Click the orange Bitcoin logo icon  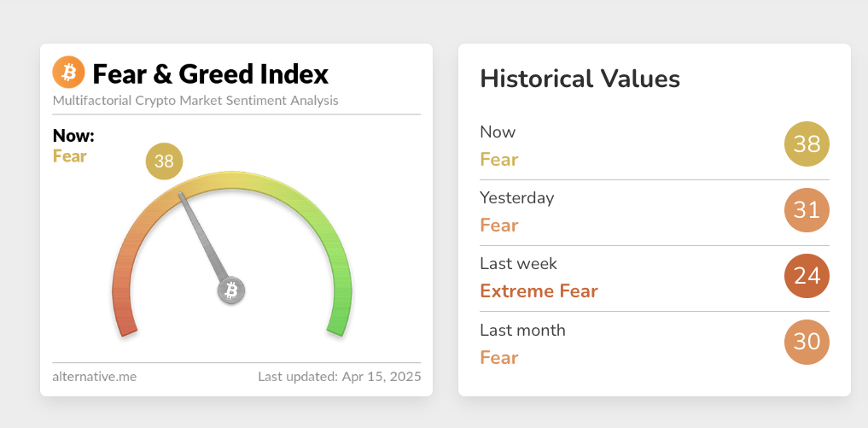pyautogui.click(x=69, y=73)
